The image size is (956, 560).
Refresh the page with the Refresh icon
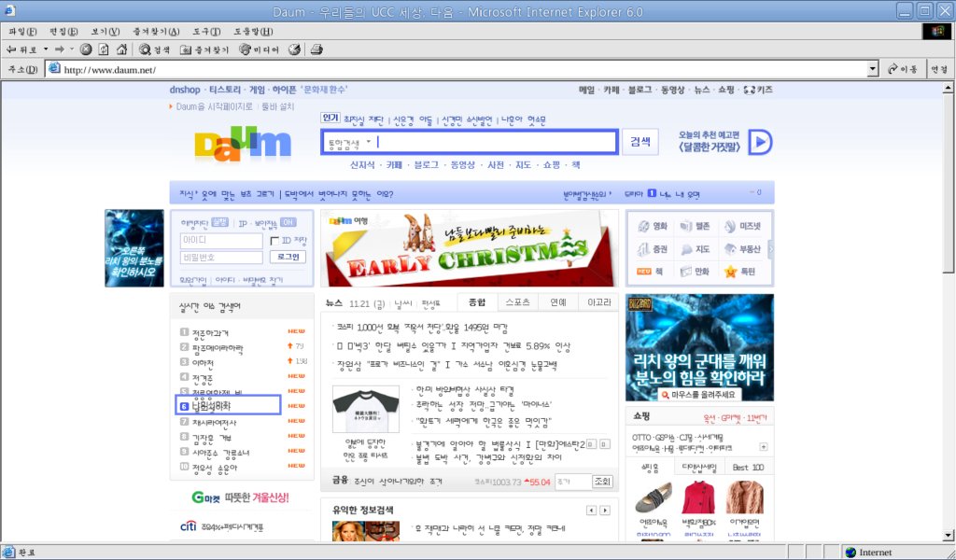(104, 49)
